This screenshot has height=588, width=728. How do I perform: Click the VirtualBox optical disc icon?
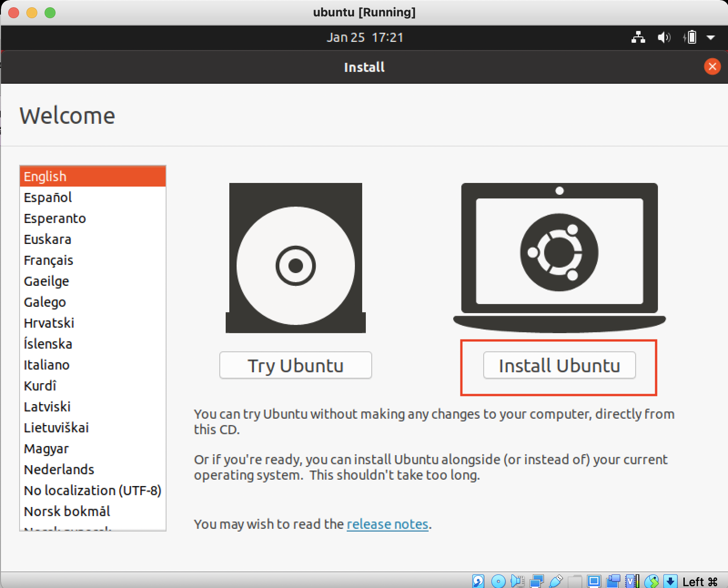499,581
